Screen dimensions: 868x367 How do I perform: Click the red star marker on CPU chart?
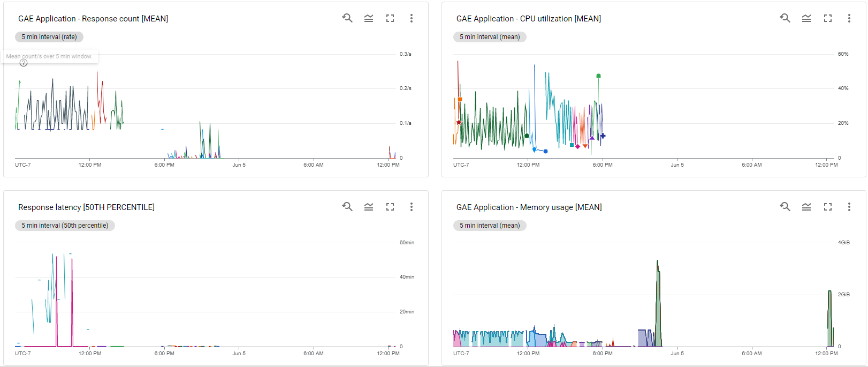pyautogui.click(x=459, y=123)
